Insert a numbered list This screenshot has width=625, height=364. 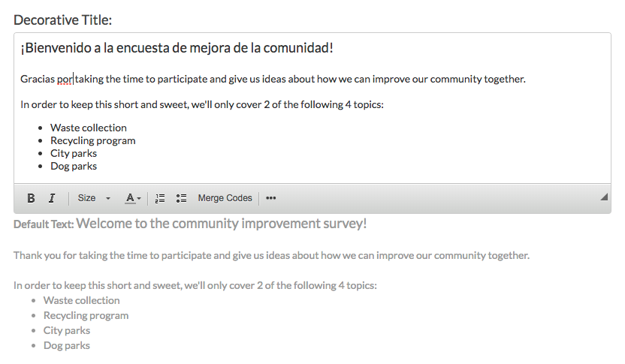[160, 198]
